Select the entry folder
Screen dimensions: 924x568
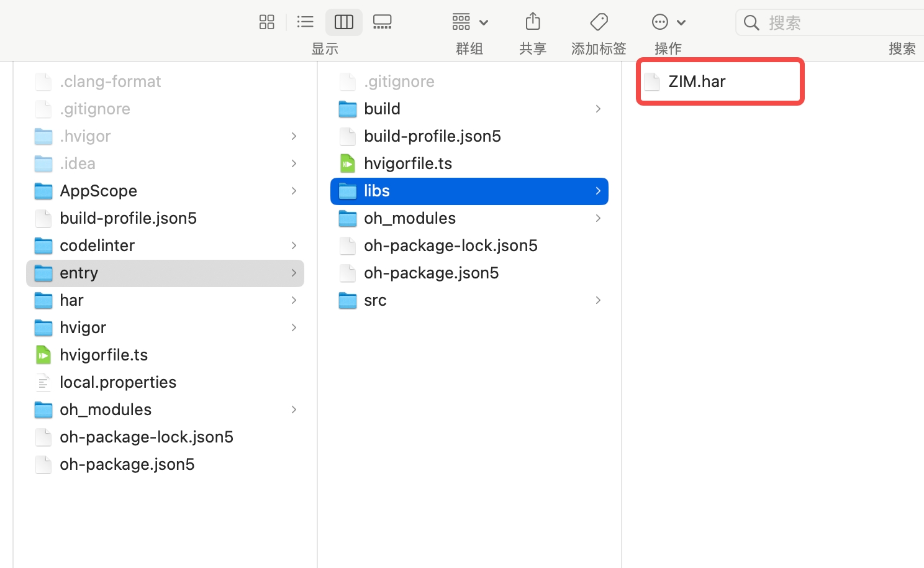pyautogui.click(x=165, y=273)
